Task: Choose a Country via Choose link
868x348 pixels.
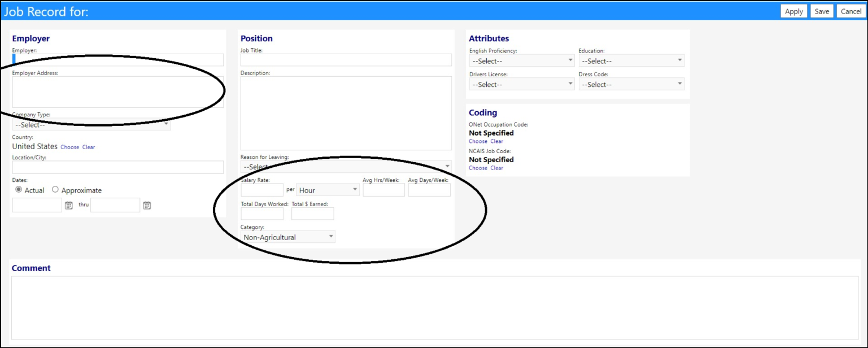Action: click(x=70, y=147)
